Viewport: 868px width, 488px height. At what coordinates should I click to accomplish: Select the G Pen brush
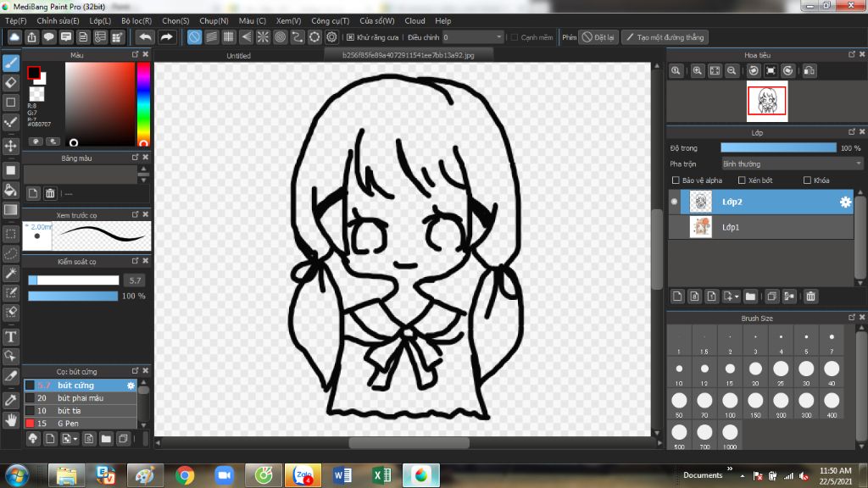pos(81,424)
